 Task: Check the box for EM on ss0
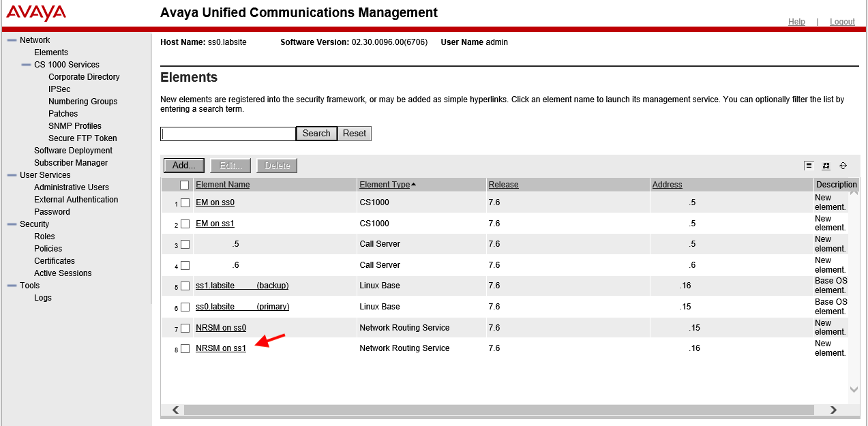click(185, 203)
